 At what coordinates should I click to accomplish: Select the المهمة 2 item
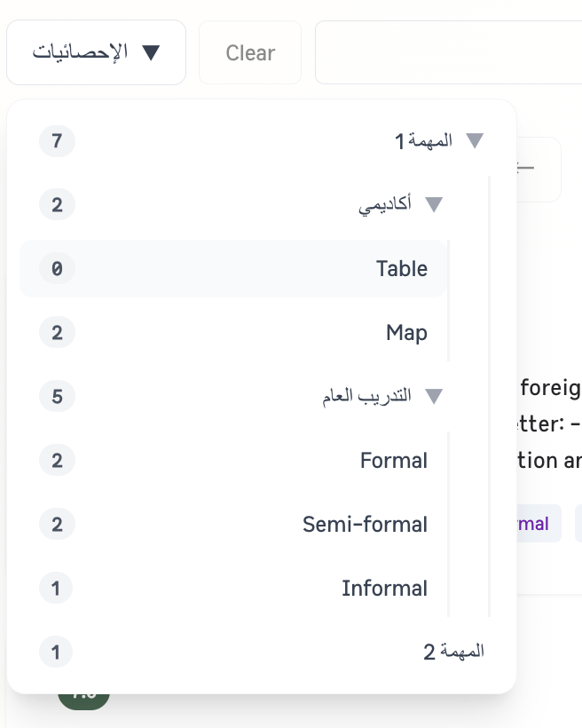pyautogui.click(x=262, y=652)
